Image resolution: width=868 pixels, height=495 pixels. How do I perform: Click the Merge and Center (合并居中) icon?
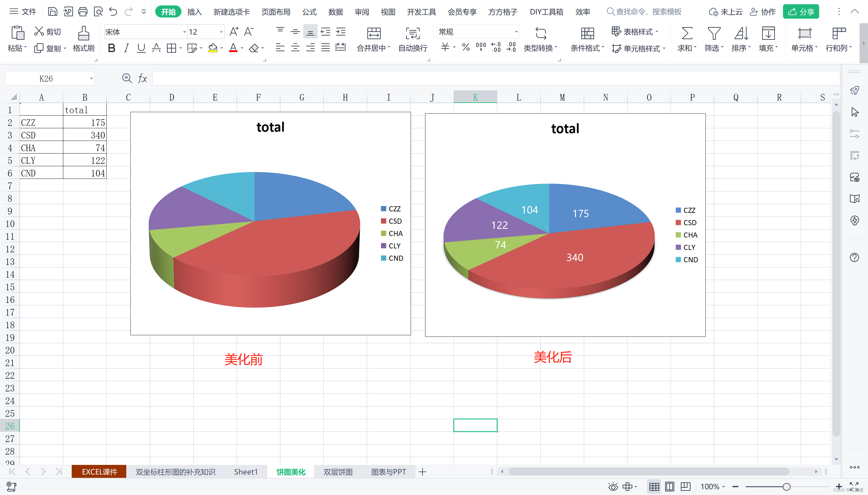[x=374, y=33]
